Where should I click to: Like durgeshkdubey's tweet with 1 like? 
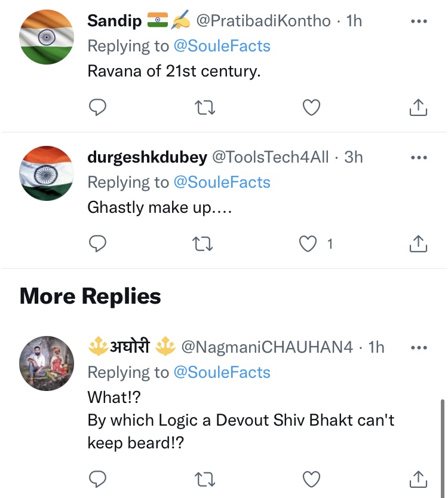308,243
